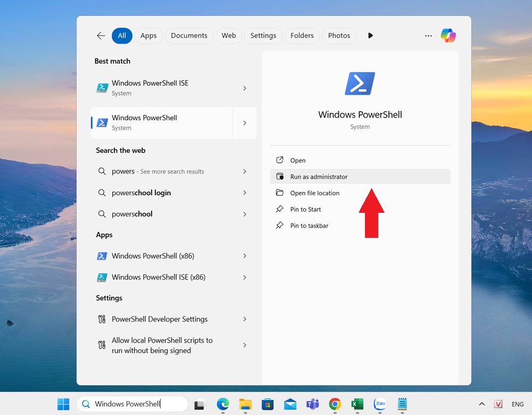532x415 pixels.
Task: Open the "powerschool login" web suggestion
Action: 162,193
